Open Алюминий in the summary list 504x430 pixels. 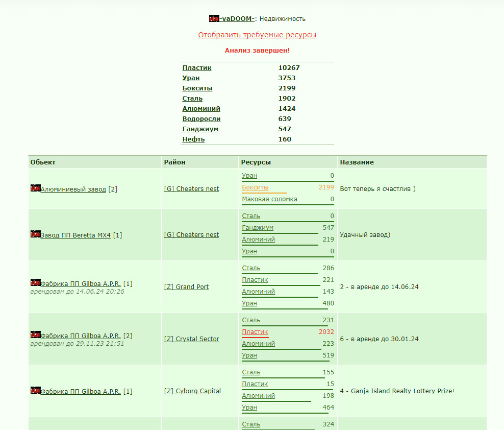(201, 109)
